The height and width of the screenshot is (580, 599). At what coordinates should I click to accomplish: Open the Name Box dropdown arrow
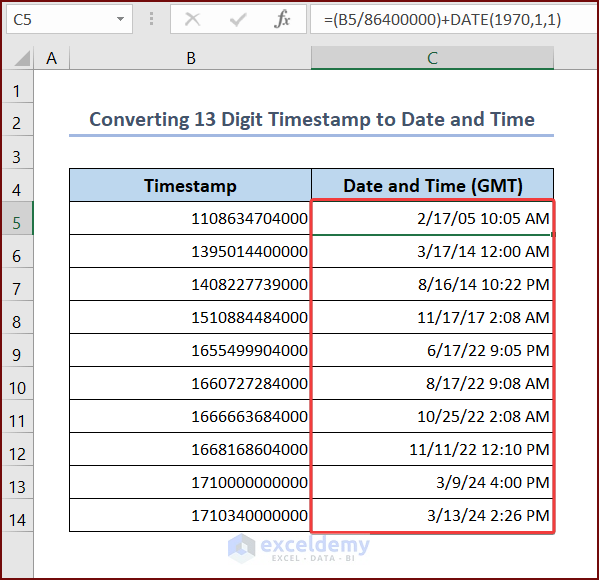coord(120,19)
